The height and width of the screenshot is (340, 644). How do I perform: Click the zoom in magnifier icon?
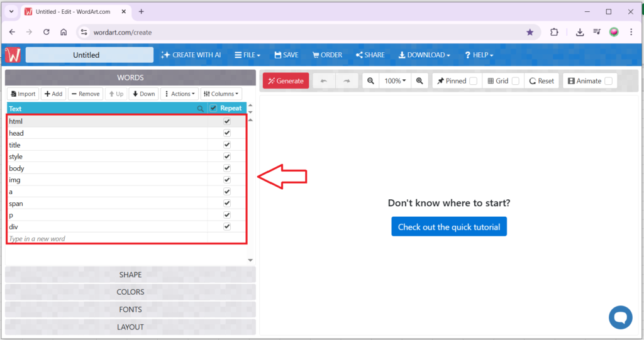(x=419, y=81)
